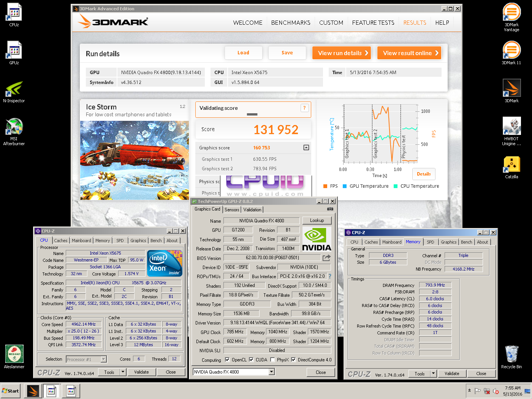Click muted volume tray icon
Image resolution: width=532 pixels, height=399 pixels.
coord(496,391)
